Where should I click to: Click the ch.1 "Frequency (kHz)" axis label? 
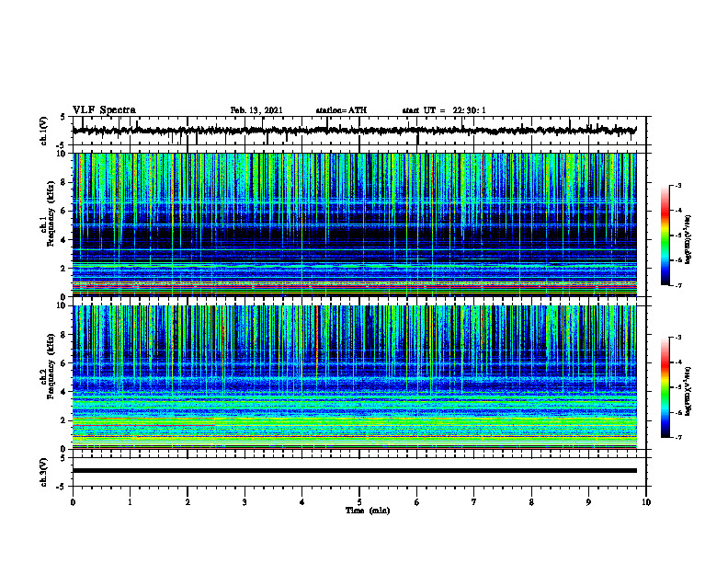51,213
